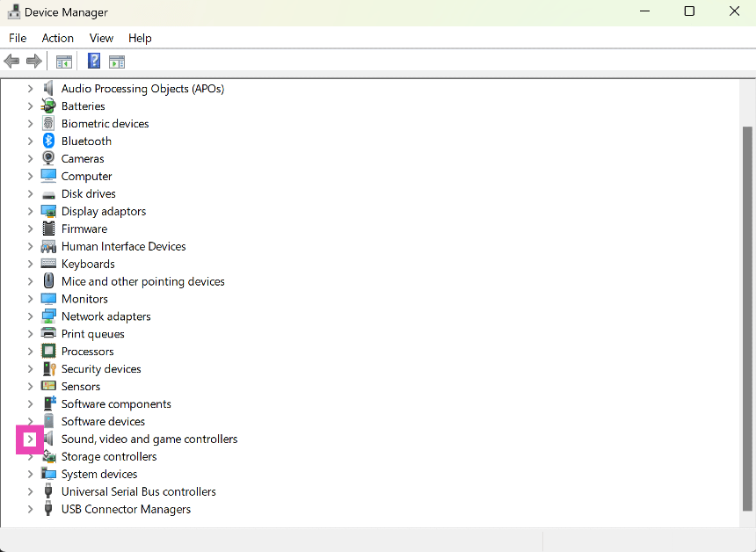Screen dimensions: 756x552
Task: Expand the Keyboards category
Action: [29, 264]
